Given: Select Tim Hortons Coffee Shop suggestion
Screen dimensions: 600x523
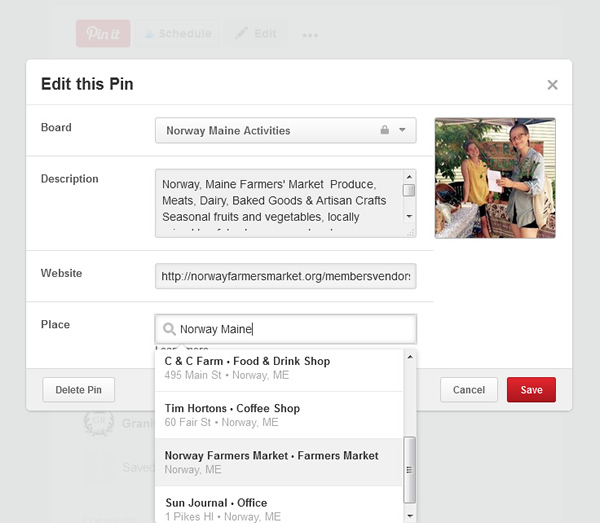Looking at the screenshot, I should [x=279, y=415].
